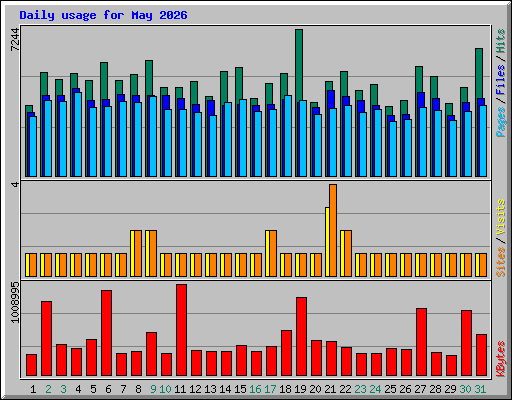Screen dimensions: 512x400
Task: Click the red KBytes bar for day 6
Action: (106, 333)
